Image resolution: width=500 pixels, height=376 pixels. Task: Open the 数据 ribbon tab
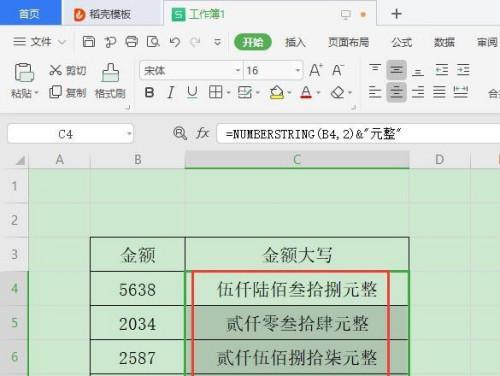[x=444, y=42]
